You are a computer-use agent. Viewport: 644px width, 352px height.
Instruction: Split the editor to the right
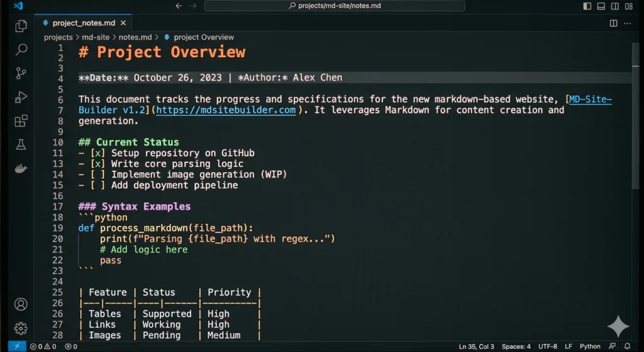point(614,23)
